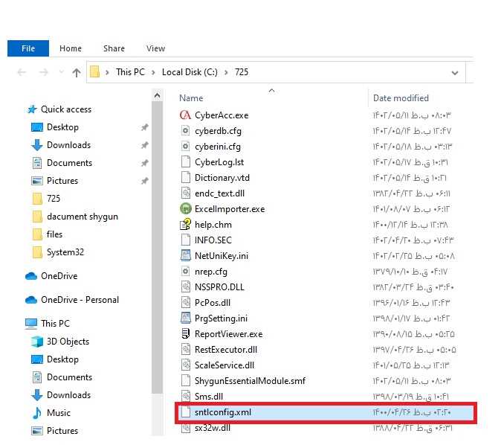Screen dimensions: 504x445
Task: Click the Up arrow navigation button
Action: 77,73
